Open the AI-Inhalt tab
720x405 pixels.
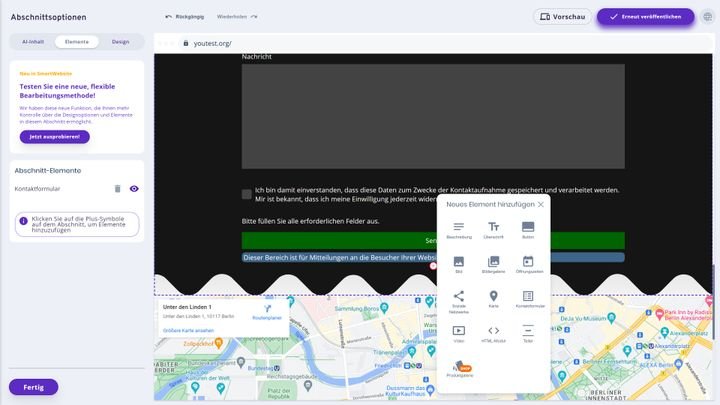33,42
